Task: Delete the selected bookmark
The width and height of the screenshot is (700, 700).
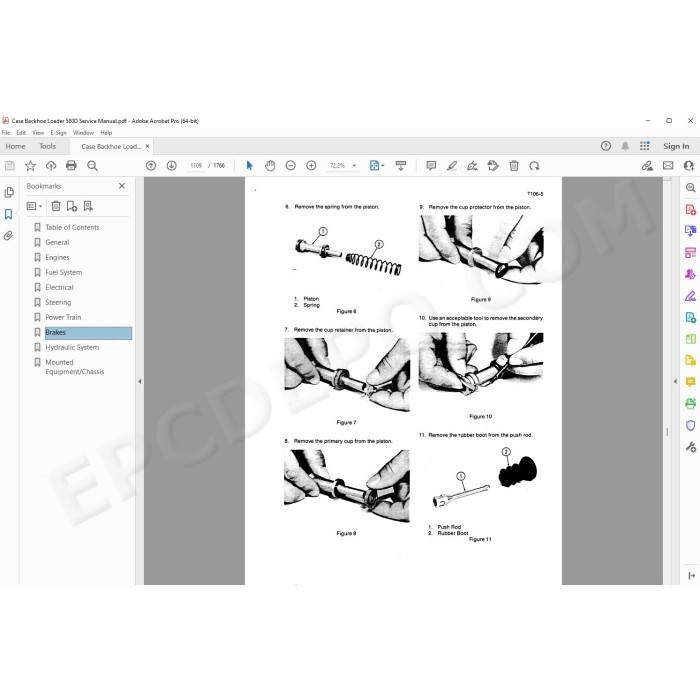Action: pyautogui.click(x=56, y=206)
